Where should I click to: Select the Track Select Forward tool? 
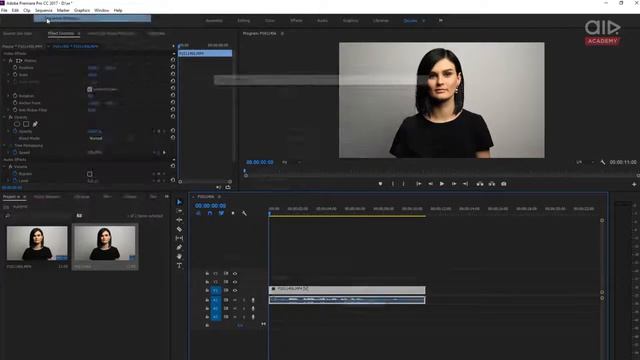coord(179,211)
